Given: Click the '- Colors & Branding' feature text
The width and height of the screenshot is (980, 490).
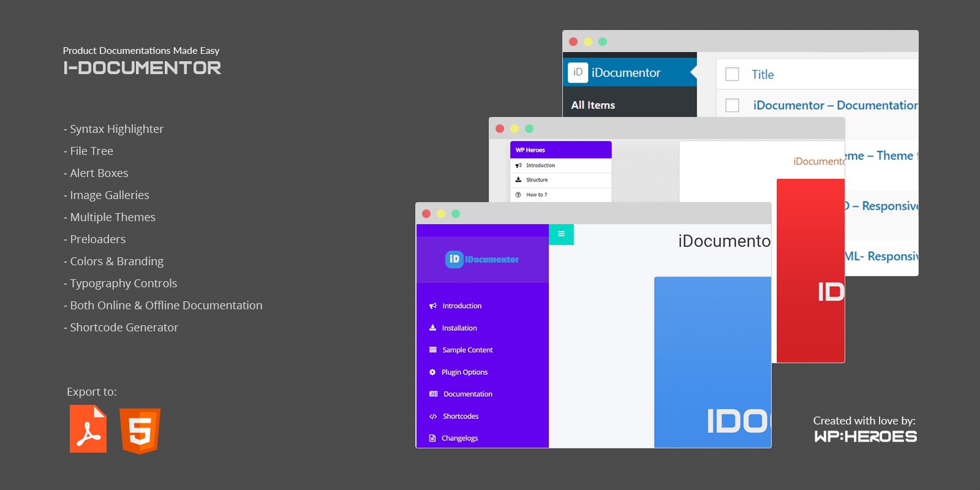Looking at the screenshot, I should click(113, 261).
